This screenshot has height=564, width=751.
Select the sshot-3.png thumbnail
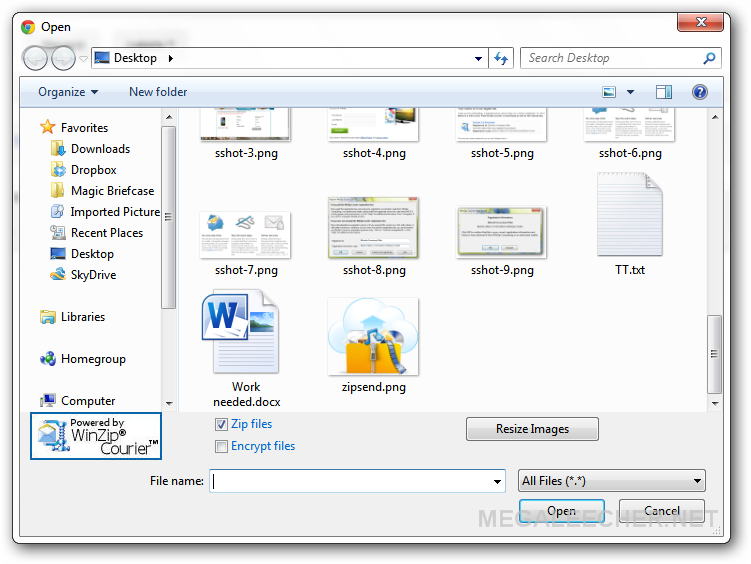point(245,124)
